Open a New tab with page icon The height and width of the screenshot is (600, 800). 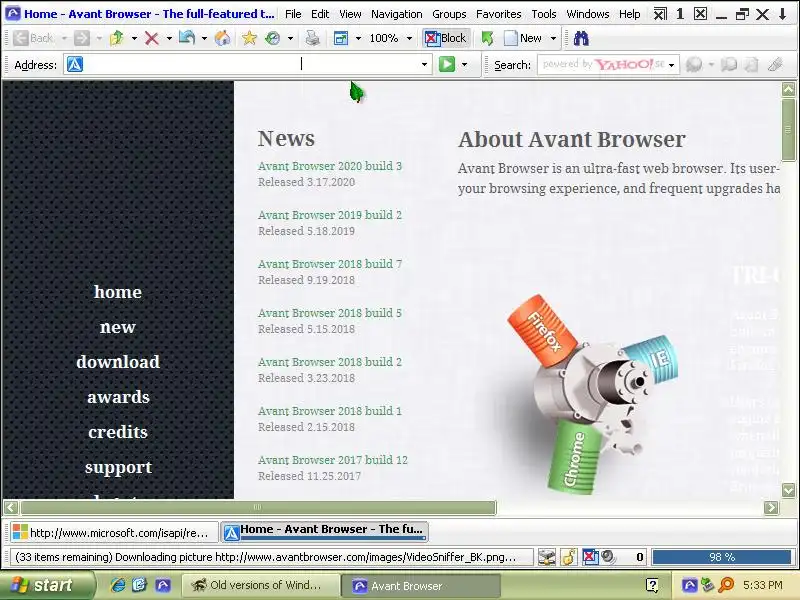[x=522, y=38]
